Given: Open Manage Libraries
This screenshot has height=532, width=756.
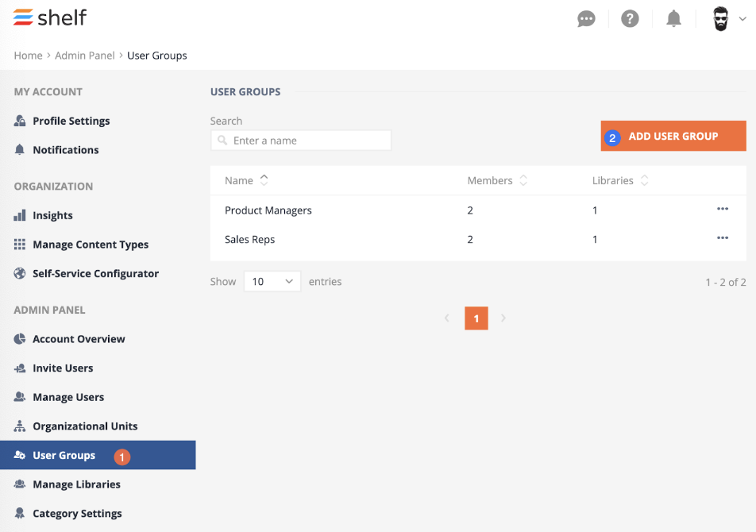Looking at the screenshot, I should (x=77, y=484).
